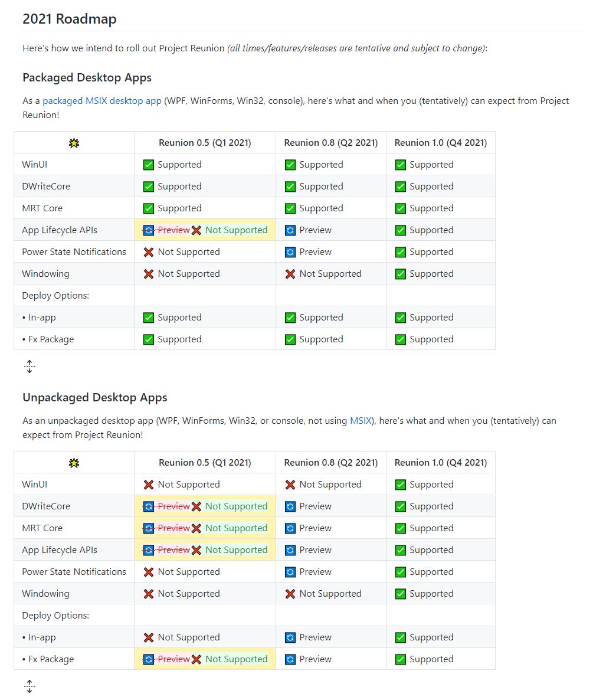
Task: Click the star icon in Packaged table header
Action: (x=74, y=143)
